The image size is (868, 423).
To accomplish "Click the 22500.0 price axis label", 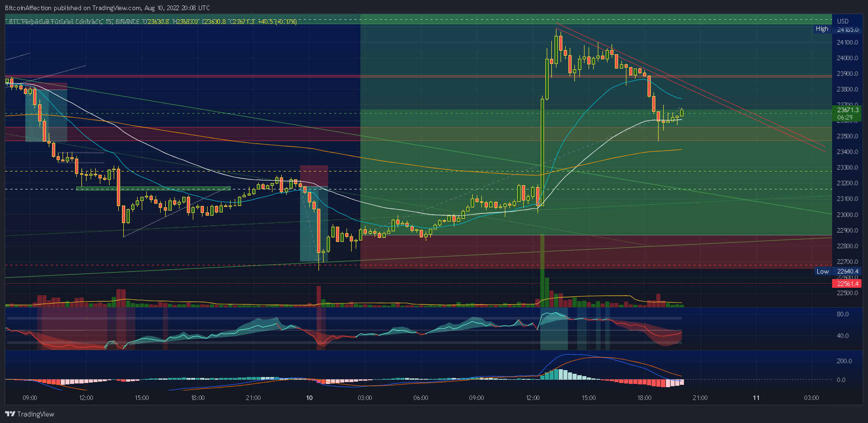I will pyautogui.click(x=848, y=293).
